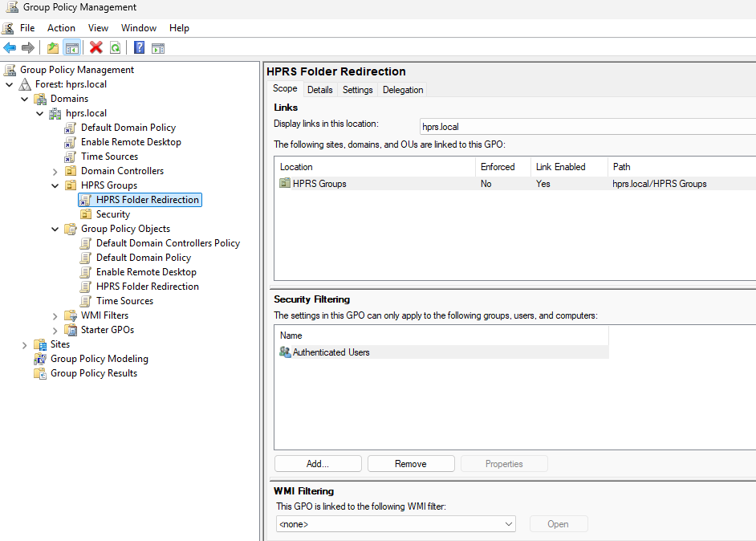Click the Back arrow toolbar icon
Screen dimensions: 756x541
(10, 47)
